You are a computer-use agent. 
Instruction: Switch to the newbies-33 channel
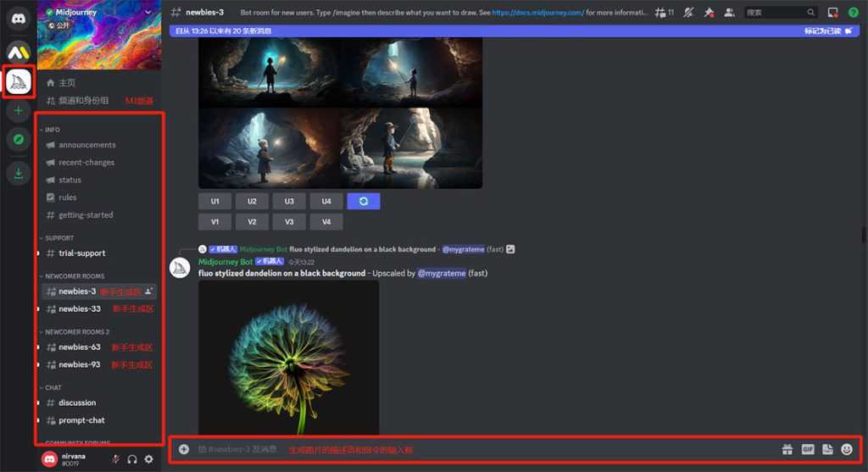coord(80,309)
